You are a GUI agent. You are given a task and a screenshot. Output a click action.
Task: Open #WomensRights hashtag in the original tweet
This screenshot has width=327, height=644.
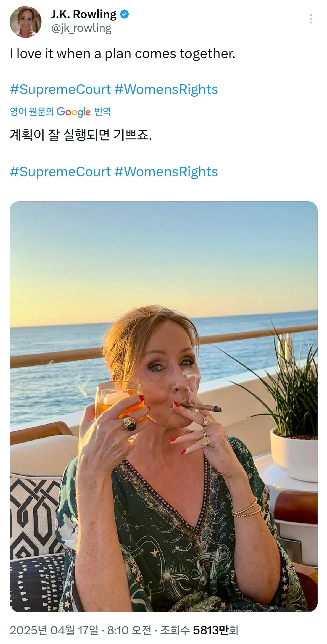(x=166, y=89)
